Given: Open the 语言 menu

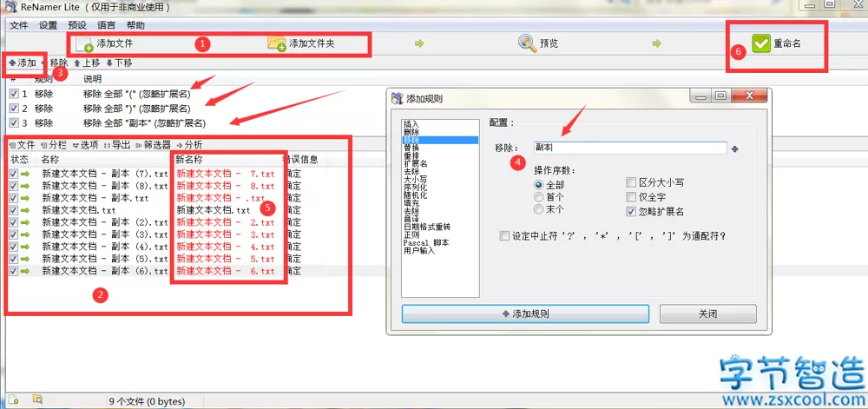Looking at the screenshot, I should (106, 25).
